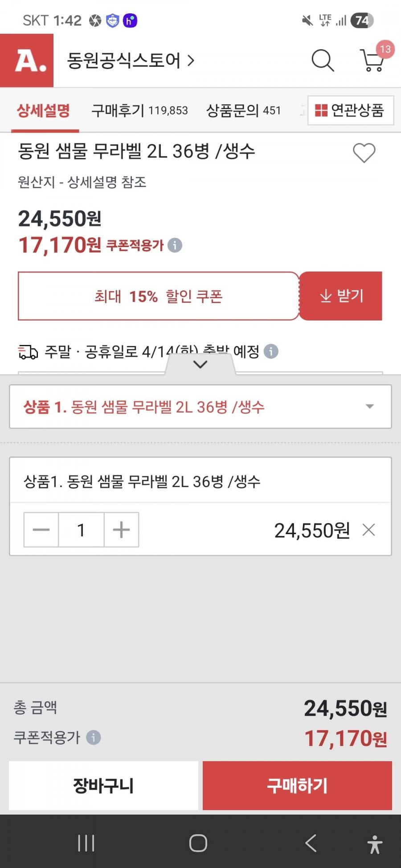401x868 pixels.
Task: Switch to 구매후기 reviews tab
Action: click(x=139, y=110)
